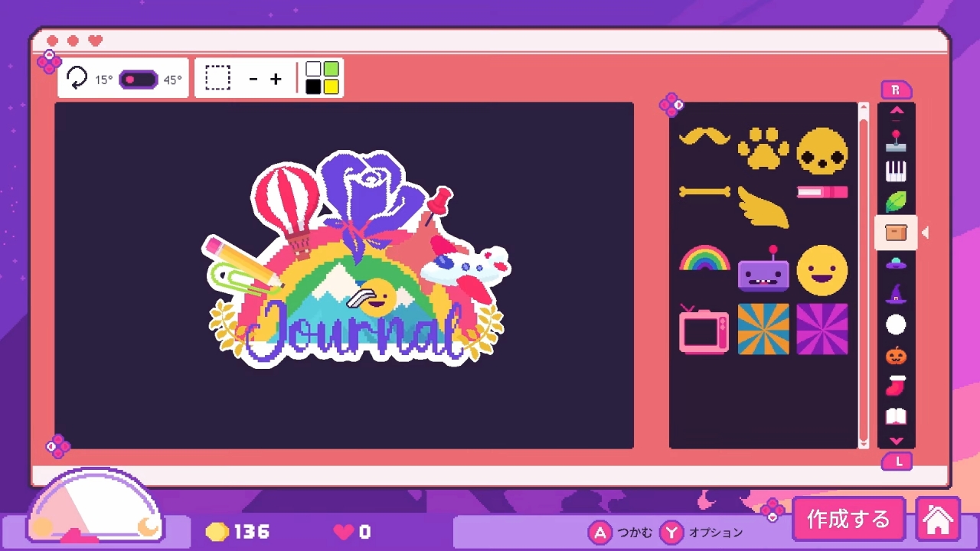Click the home button

[938, 520]
